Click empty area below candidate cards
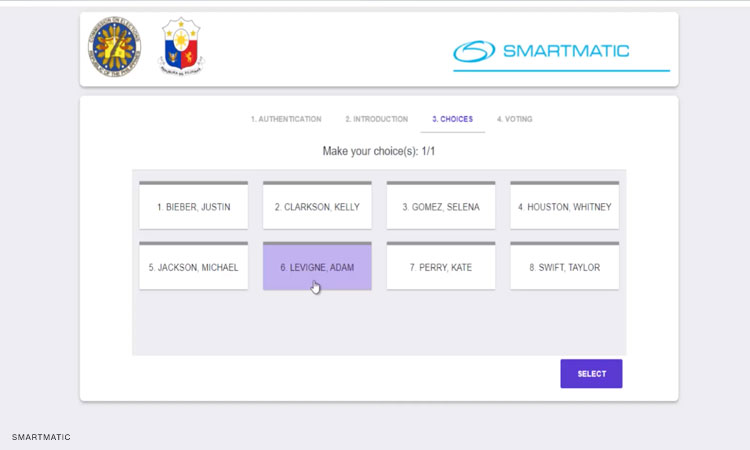This screenshot has height=450, width=750. coord(379,323)
